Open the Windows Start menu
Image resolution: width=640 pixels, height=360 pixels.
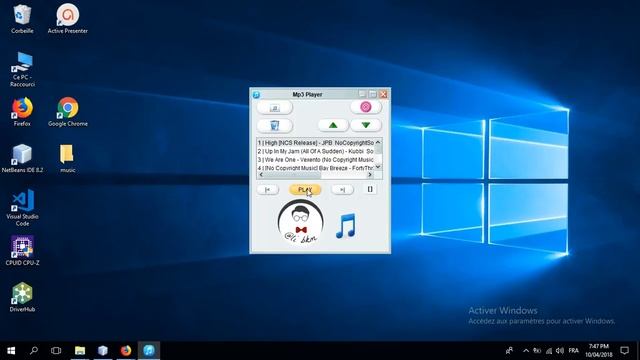(x=11, y=351)
